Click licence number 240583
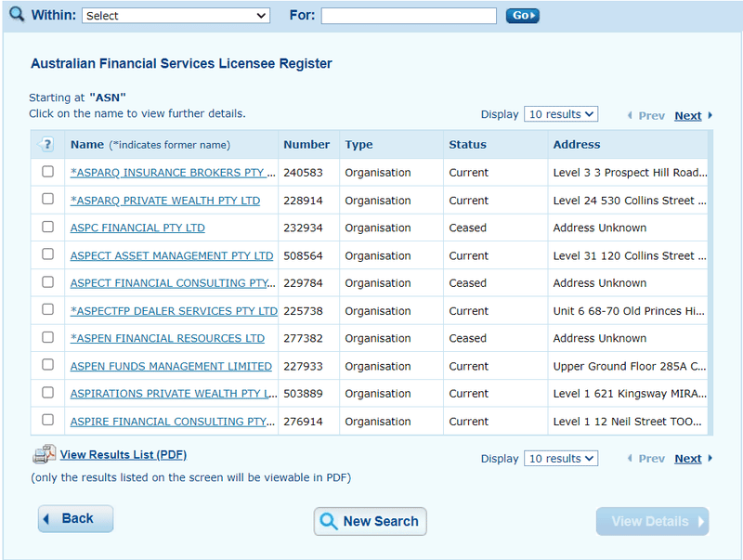Image resolution: width=743 pixels, height=560 pixels. click(x=304, y=173)
